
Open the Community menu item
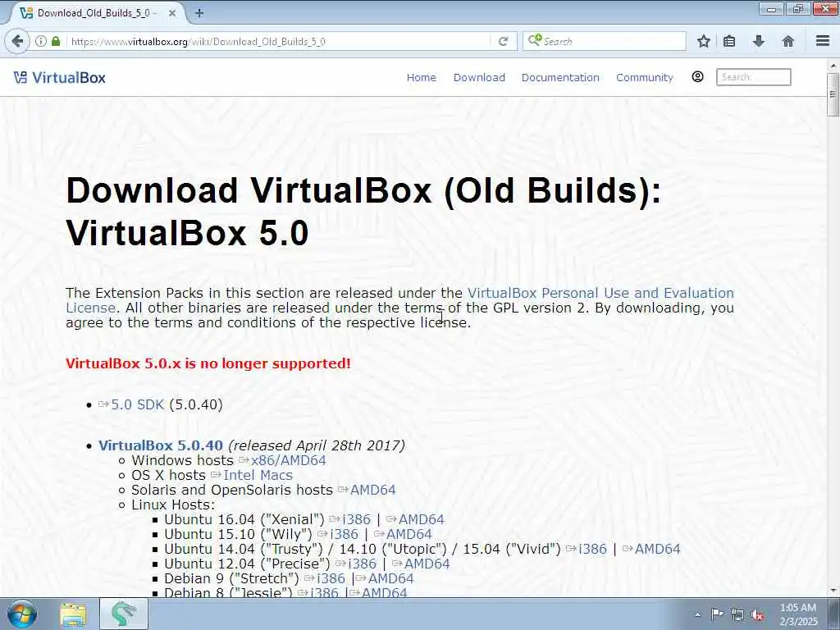pyautogui.click(x=645, y=78)
